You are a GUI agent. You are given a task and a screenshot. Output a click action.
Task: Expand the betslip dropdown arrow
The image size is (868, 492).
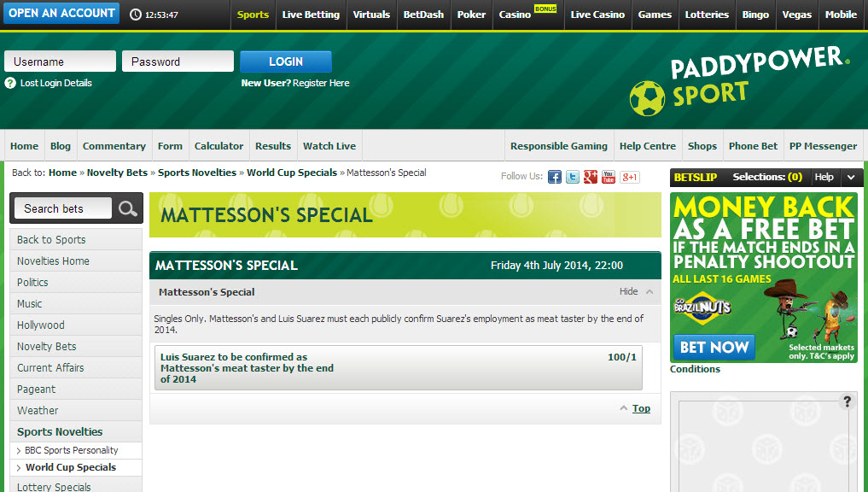(x=851, y=178)
